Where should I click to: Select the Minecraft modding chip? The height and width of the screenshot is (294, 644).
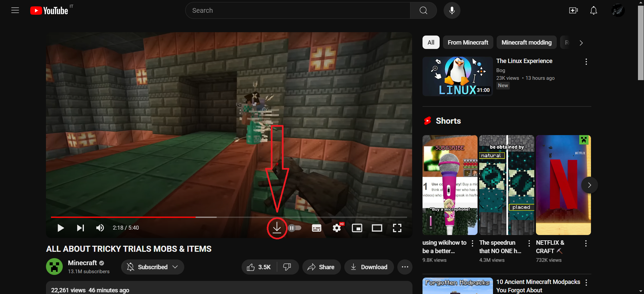click(x=526, y=43)
